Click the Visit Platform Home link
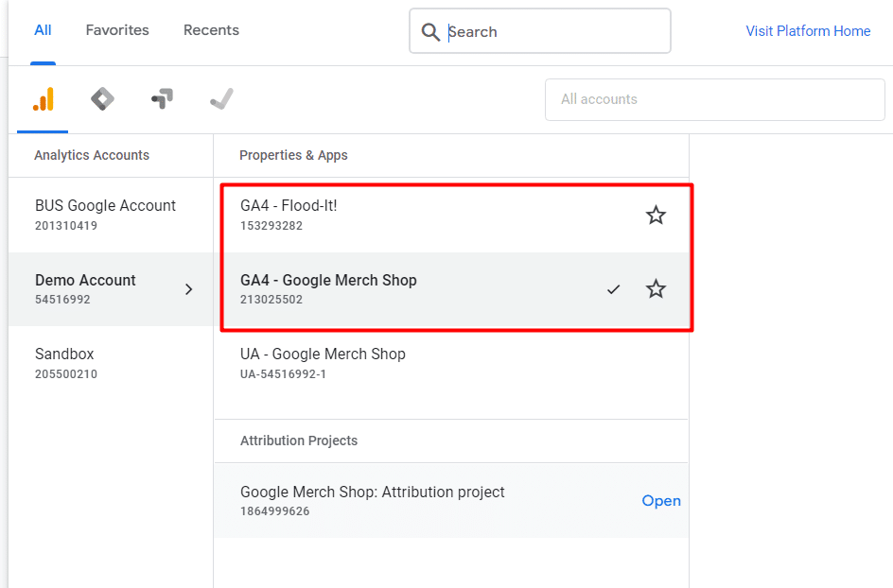The width and height of the screenshot is (893, 588). pos(807,30)
